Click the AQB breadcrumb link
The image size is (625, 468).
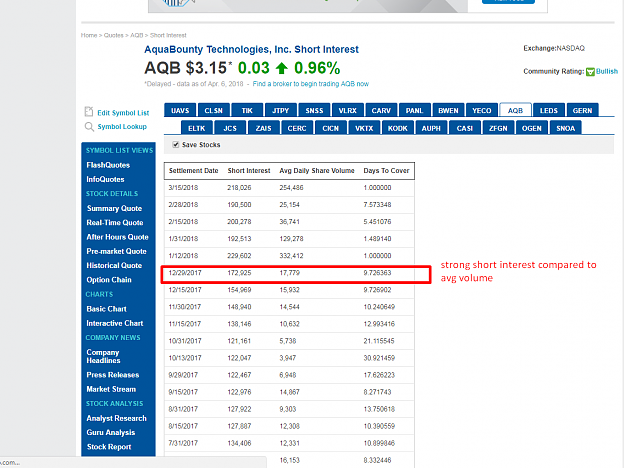(x=137, y=35)
